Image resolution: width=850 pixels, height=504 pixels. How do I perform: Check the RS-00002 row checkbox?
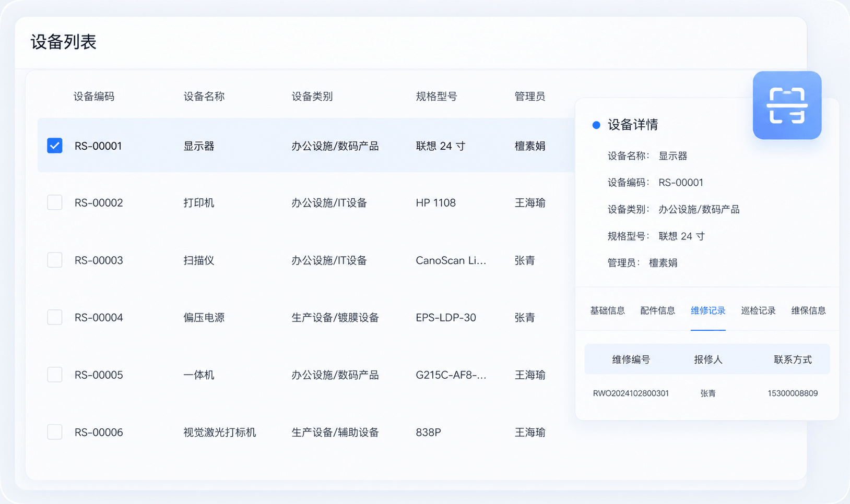[55, 202]
